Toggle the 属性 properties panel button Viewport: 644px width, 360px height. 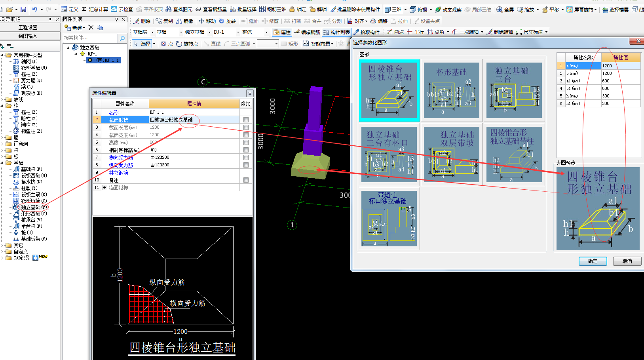tap(282, 32)
